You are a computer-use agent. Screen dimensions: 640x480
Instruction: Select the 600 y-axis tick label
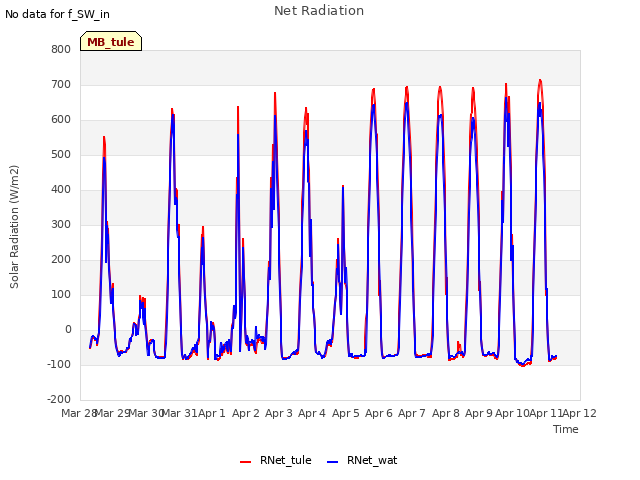point(61,120)
